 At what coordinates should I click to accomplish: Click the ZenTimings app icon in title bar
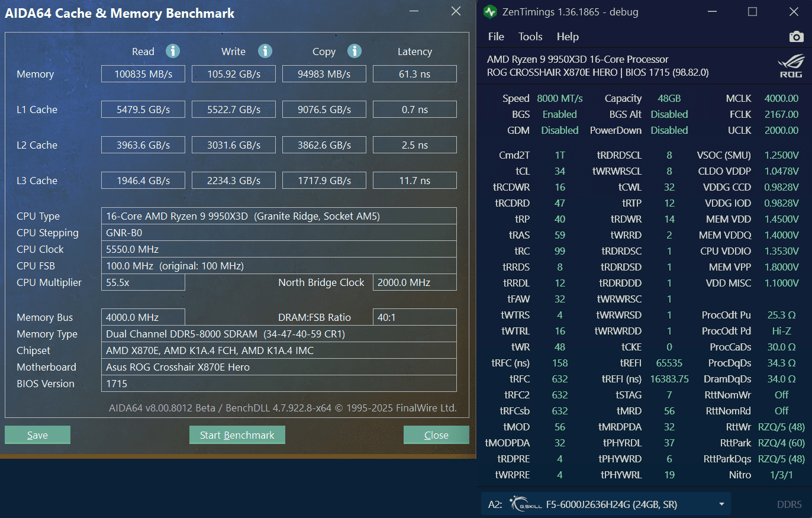[490, 12]
